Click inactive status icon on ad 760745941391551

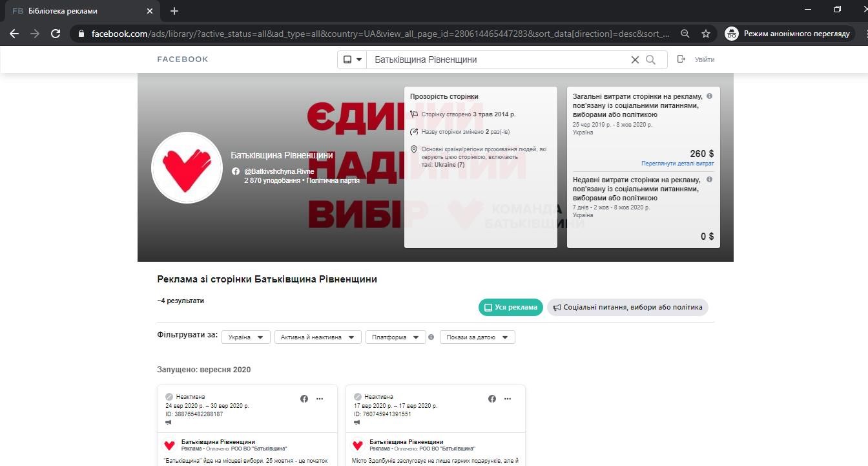(358, 397)
